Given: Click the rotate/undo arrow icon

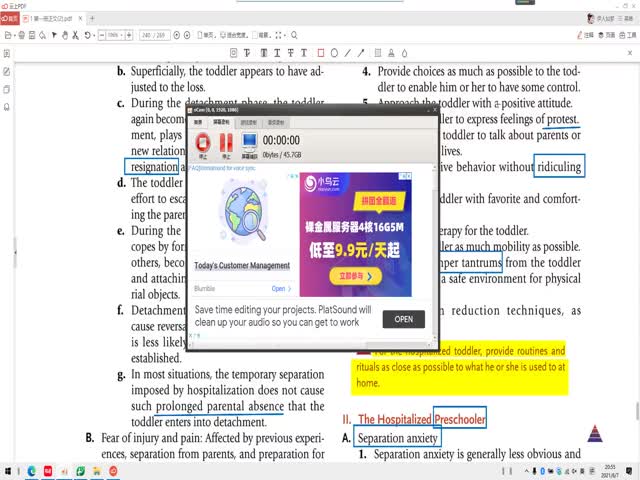Looking at the screenshot, I should [87, 35].
